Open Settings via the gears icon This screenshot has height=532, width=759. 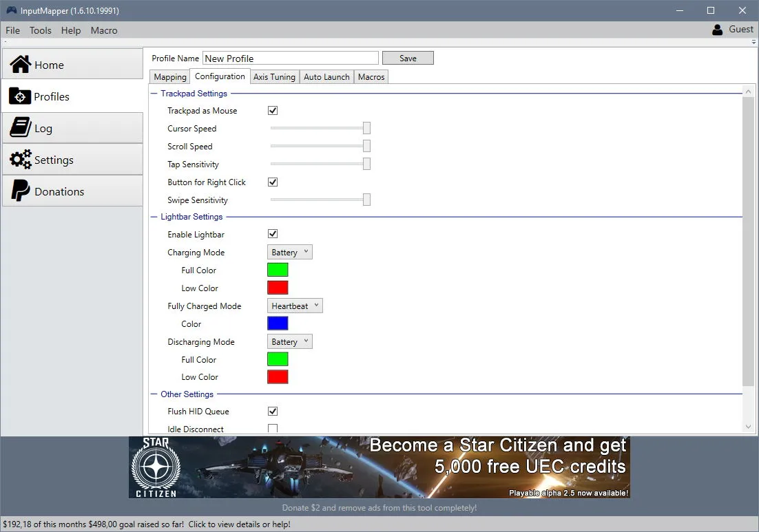click(21, 160)
